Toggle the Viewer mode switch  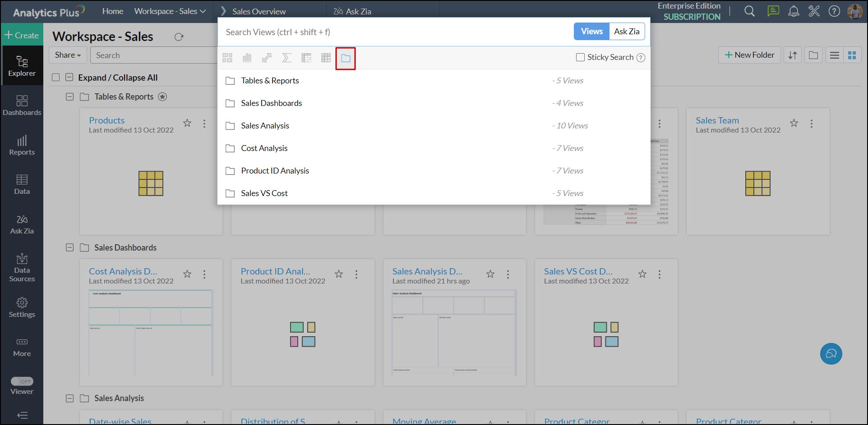point(22,381)
